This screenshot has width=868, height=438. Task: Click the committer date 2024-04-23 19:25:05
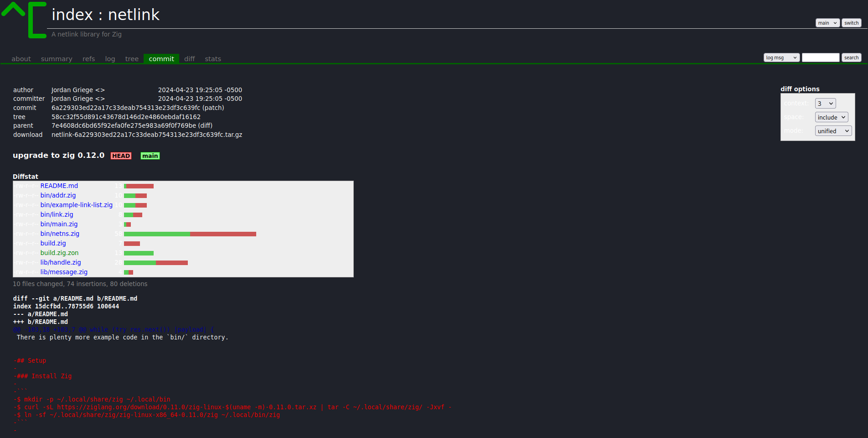(x=200, y=99)
